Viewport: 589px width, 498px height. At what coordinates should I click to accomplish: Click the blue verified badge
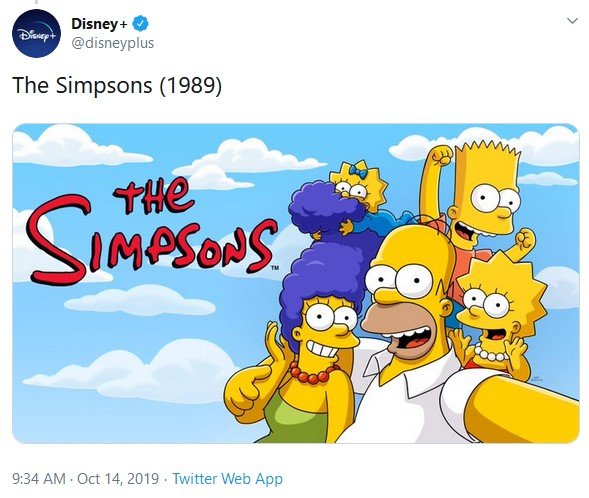coord(141,24)
